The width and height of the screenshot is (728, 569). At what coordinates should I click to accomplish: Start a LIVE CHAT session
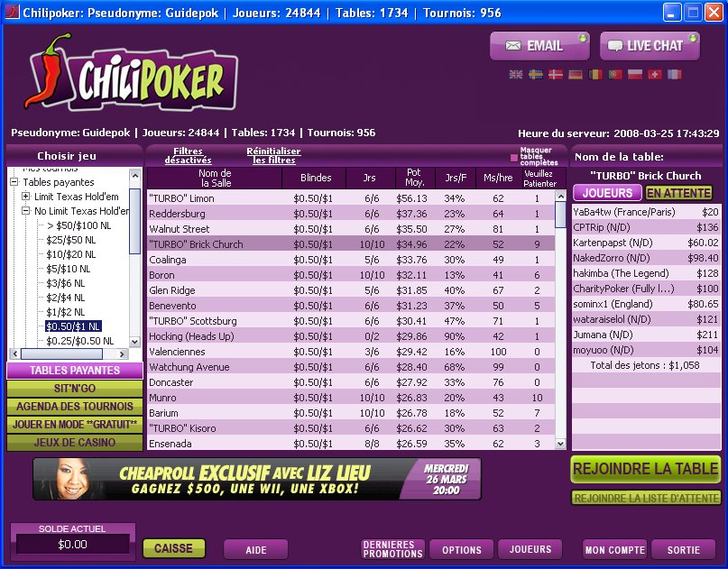pos(650,45)
